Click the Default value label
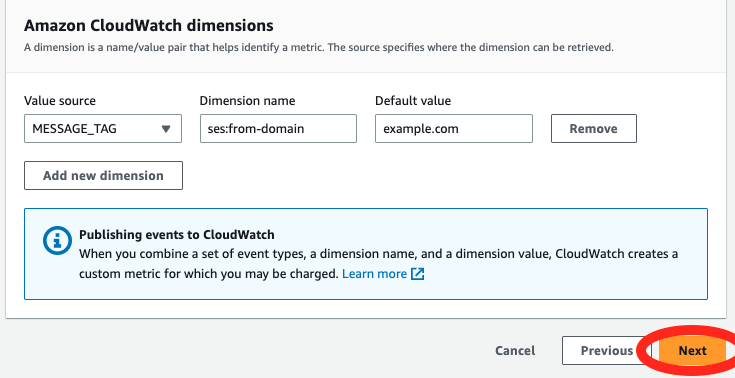Viewport: 735px width, 378px height. (x=413, y=100)
